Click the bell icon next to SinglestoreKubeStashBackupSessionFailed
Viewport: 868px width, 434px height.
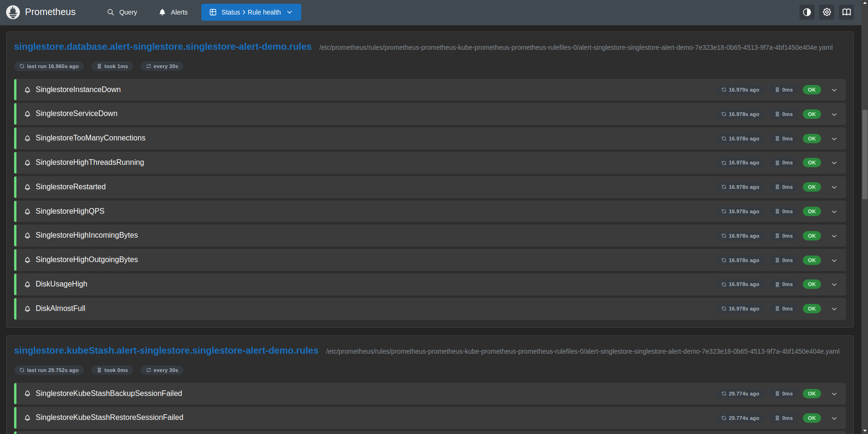click(27, 394)
